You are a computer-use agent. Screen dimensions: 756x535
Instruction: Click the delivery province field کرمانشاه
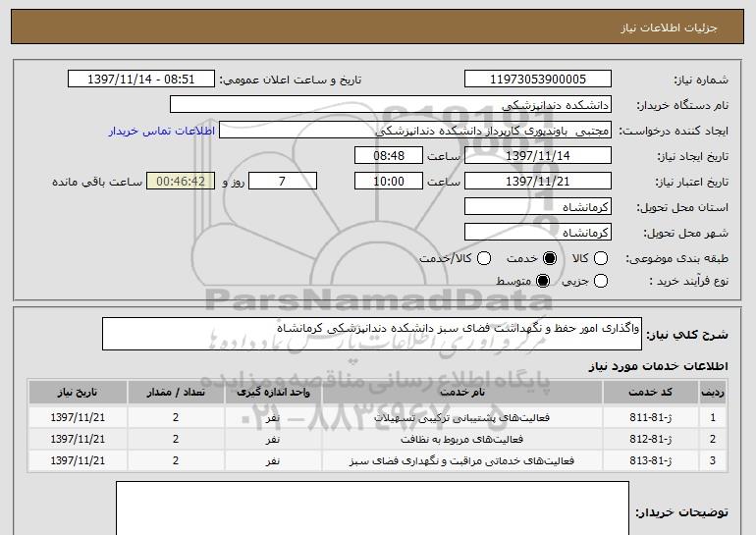point(538,207)
